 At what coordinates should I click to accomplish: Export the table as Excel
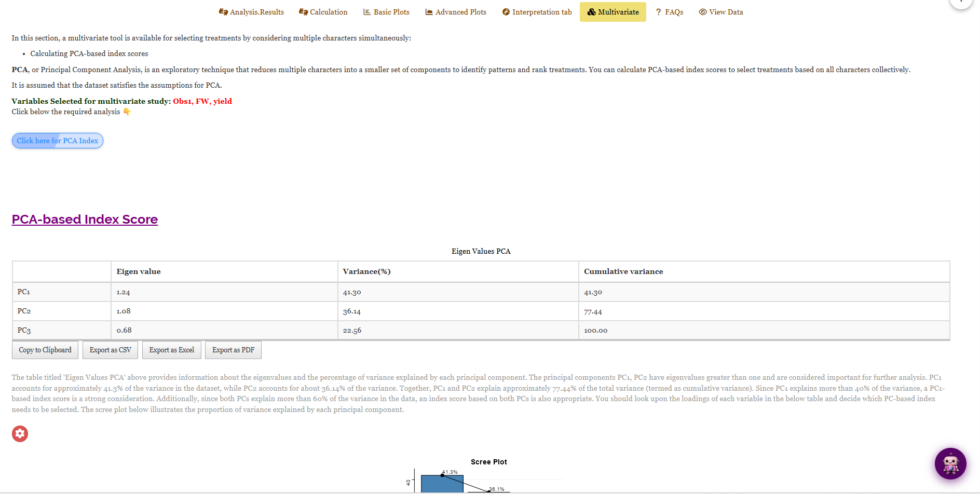(172, 350)
